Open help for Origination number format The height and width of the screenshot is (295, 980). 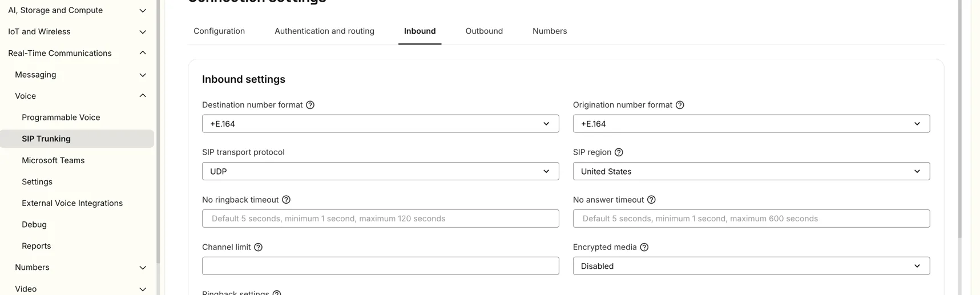680,105
